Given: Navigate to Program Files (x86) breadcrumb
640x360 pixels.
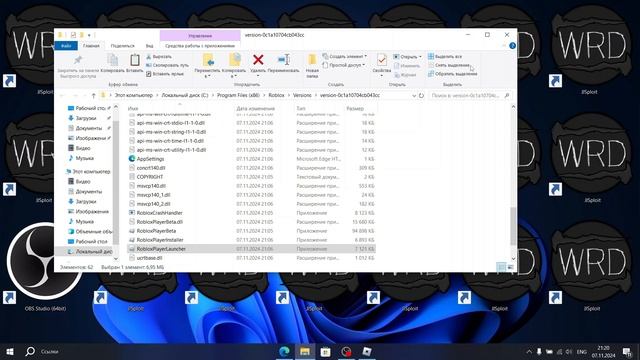Looking at the screenshot, I should click(238, 95).
